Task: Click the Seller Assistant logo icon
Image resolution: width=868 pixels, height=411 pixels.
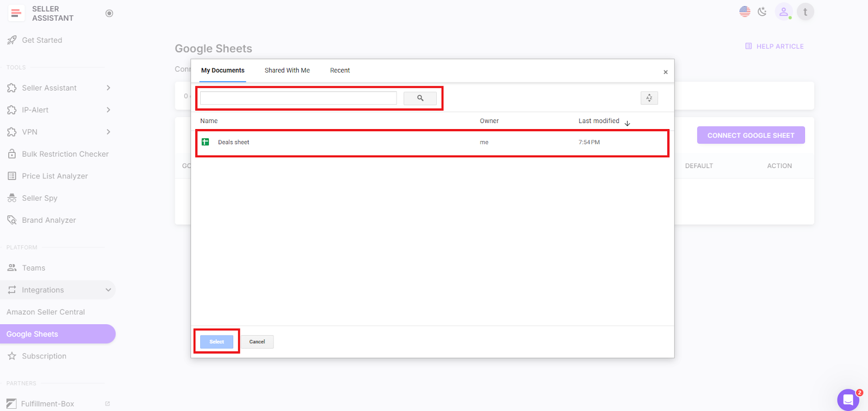Action: (16, 13)
